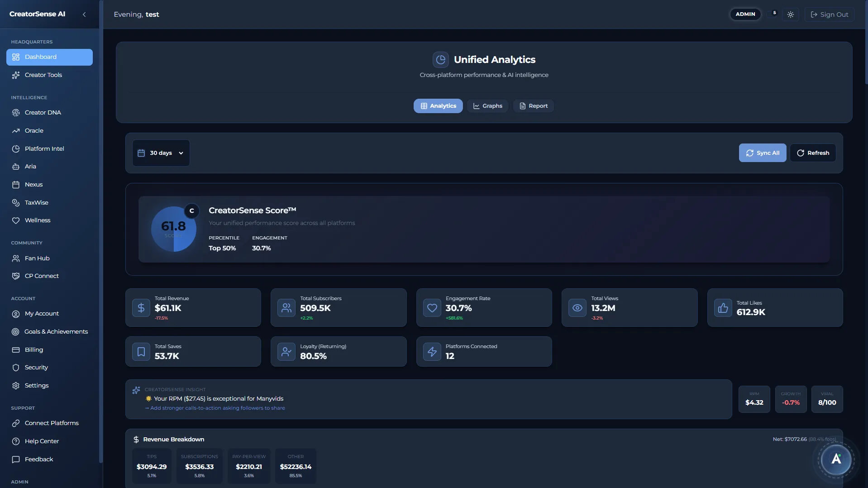The image size is (868, 488).
Task: Collapse the sidebar with the arrow button
Action: 84,14
